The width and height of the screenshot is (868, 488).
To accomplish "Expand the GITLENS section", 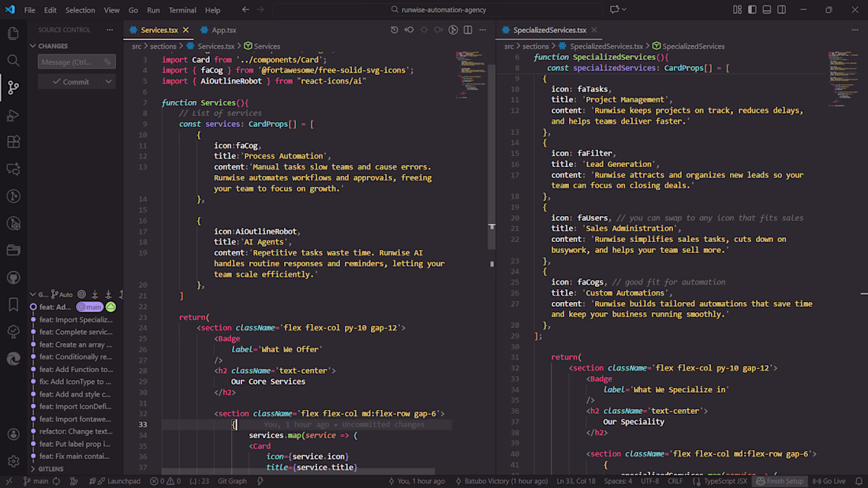I will (x=51, y=469).
